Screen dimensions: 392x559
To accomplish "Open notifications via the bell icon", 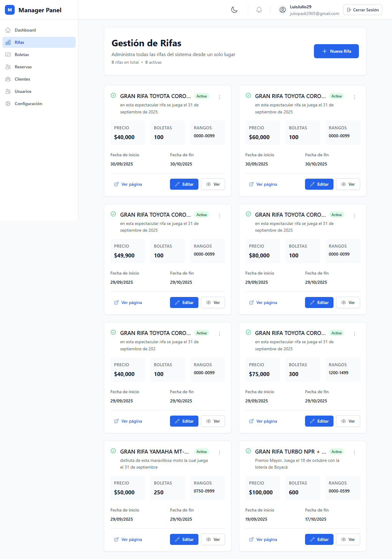I will tap(259, 10).
